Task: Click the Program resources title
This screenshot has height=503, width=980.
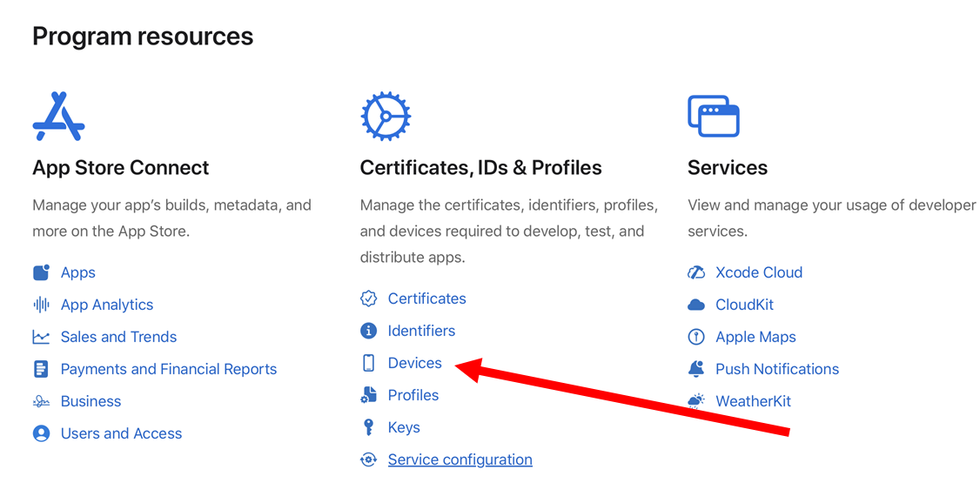Action: tap(143, 37)
